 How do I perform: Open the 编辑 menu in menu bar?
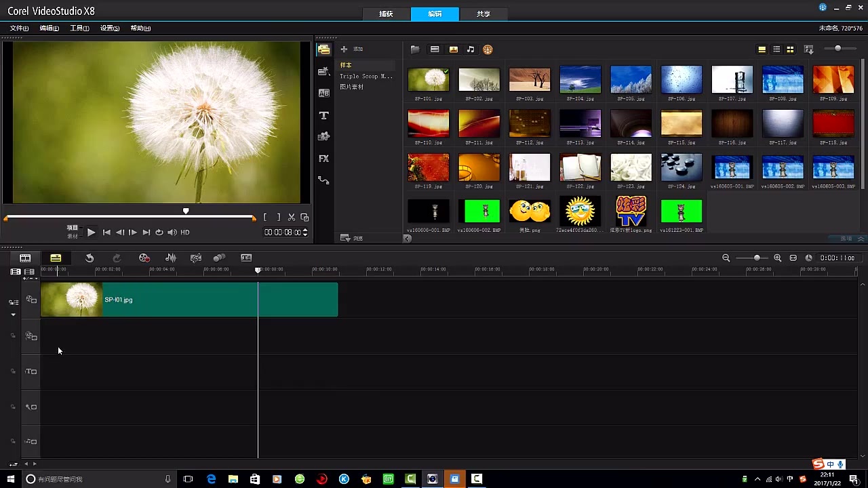pos(50,28)
